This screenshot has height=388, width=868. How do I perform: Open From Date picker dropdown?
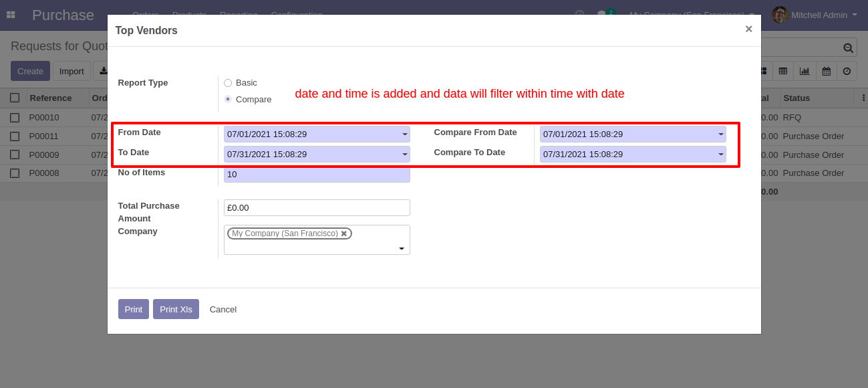(x=404, y=134)
